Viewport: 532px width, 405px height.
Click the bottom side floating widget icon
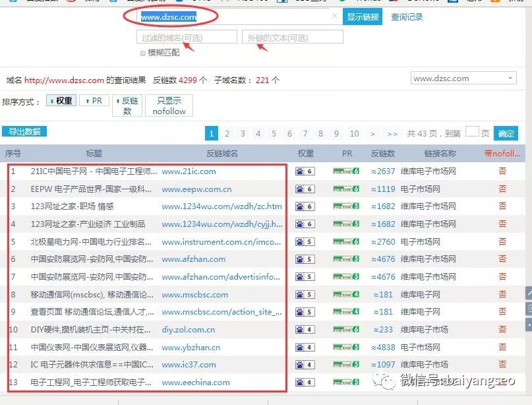(x=529, y=325)
